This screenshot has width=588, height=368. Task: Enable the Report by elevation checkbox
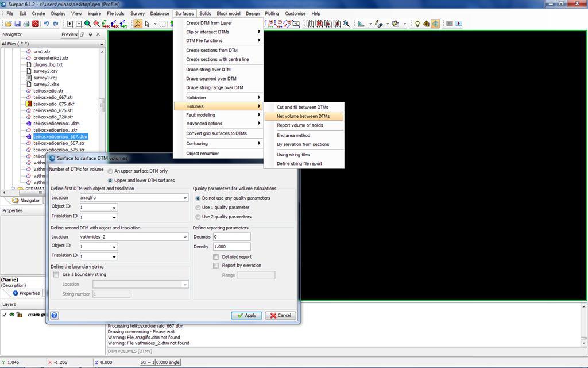point(216,266)
